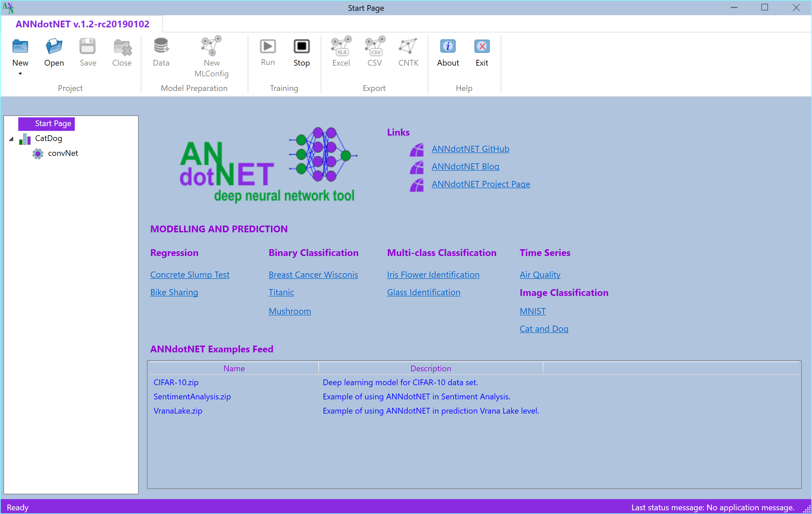
Task: Click the SentimentAnalysis.zip feed entry
Action: point(192,396)
